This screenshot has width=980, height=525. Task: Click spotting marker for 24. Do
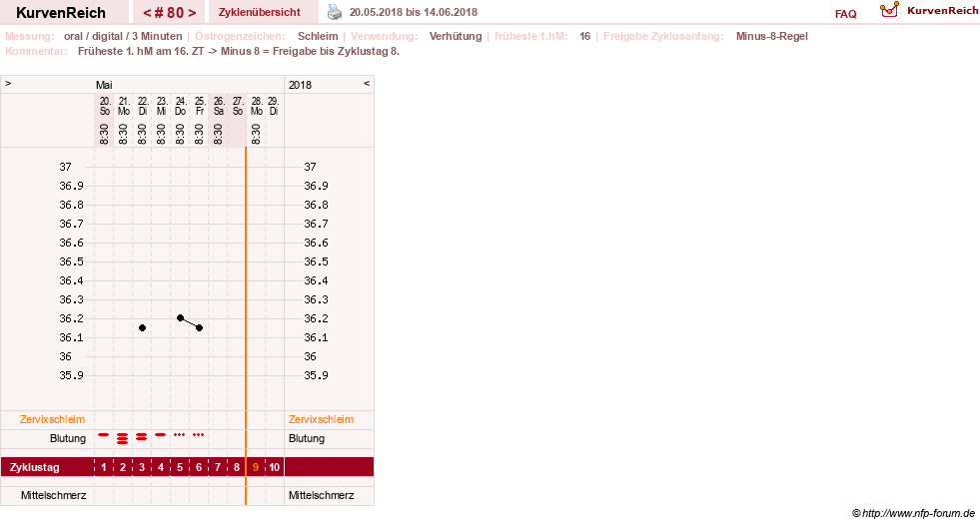coord(180,434)
